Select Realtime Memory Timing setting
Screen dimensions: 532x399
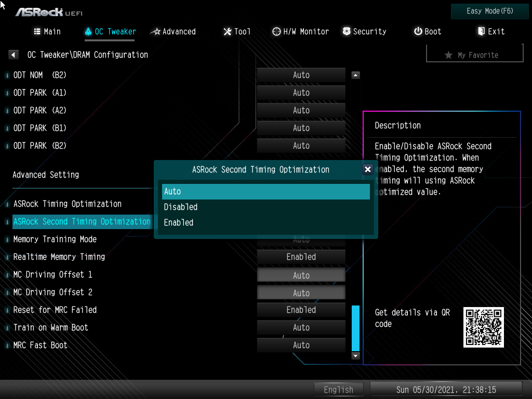(59, 257)
